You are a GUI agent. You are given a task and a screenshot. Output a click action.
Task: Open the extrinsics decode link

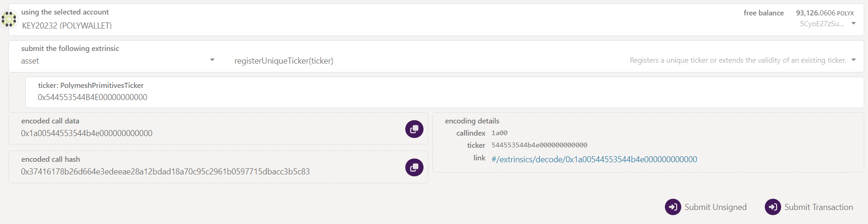coord(594,159)
